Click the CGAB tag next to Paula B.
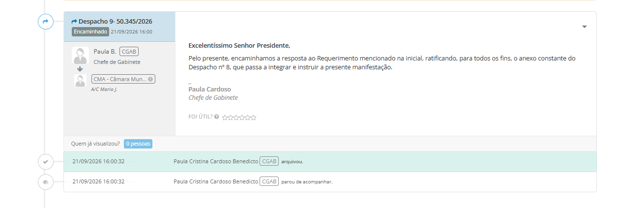 coord(129,52)
